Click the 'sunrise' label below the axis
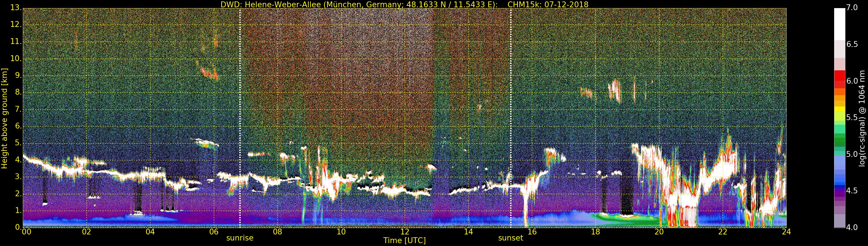Viewport: 868px width, 246px height. (240, 238)
